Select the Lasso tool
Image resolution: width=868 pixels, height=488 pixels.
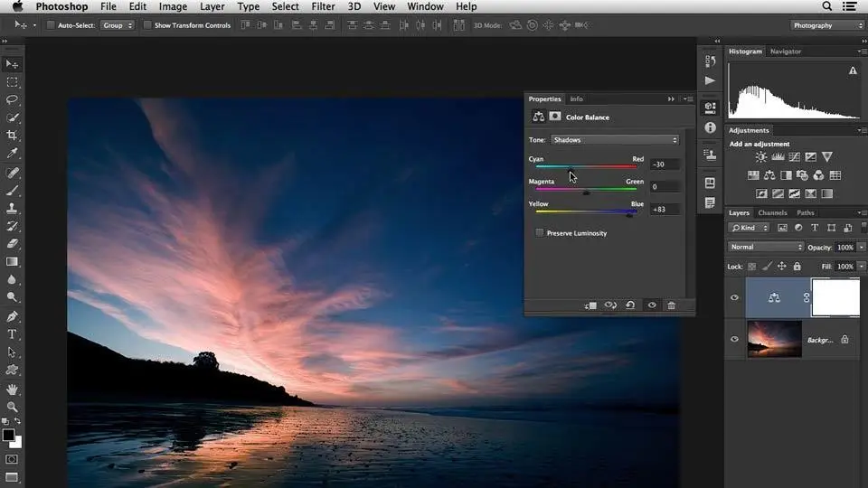(x=13, y=99)
